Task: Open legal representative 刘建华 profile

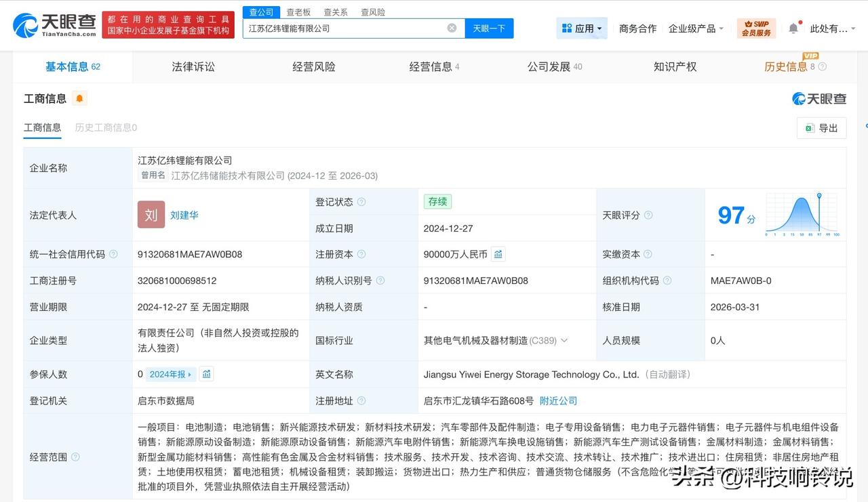Action: tap(184, 215)
